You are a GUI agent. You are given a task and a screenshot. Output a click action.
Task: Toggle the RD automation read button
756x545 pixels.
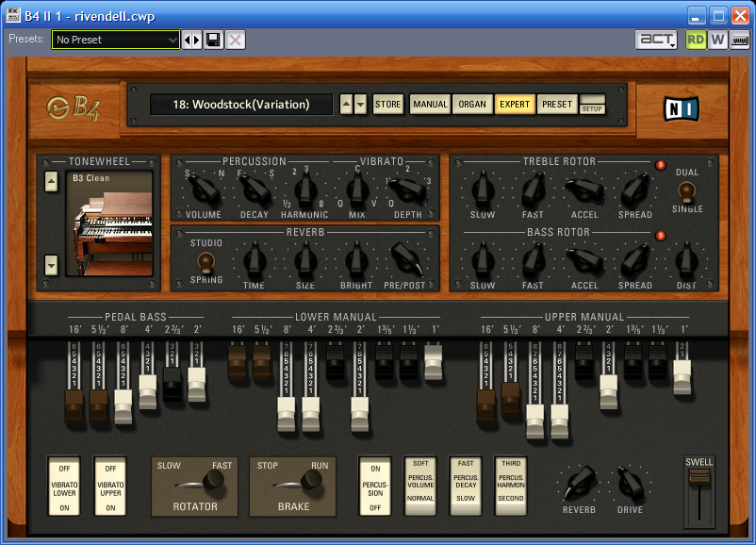696,40
